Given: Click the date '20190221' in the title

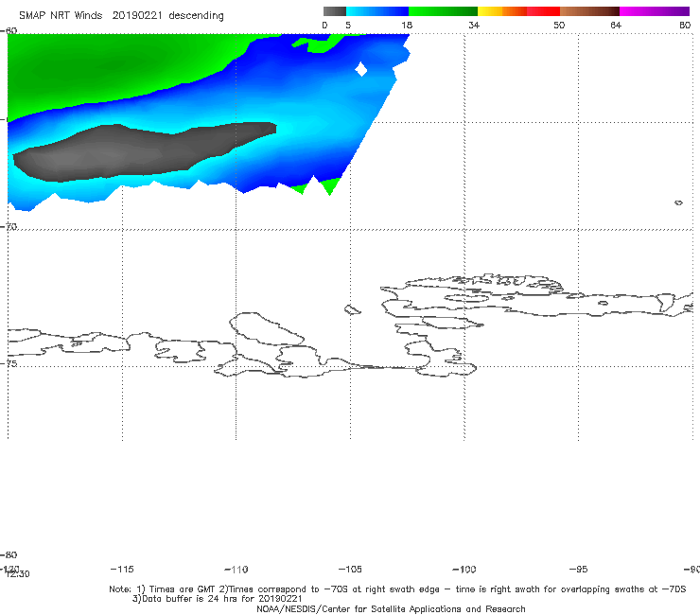Looking at the screenshot, I should [x=137, y=15].
